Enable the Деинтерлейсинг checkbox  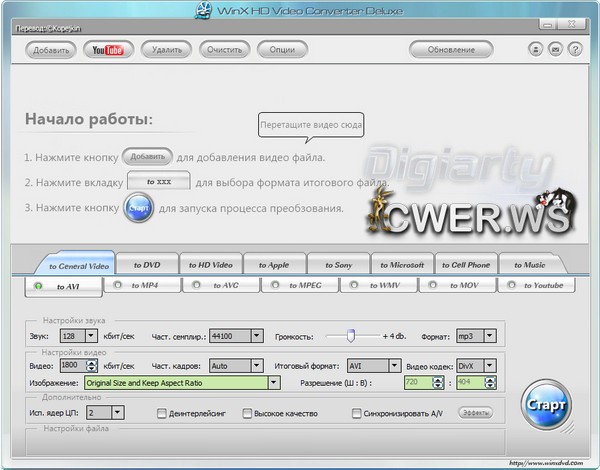[x=162, y=412]
